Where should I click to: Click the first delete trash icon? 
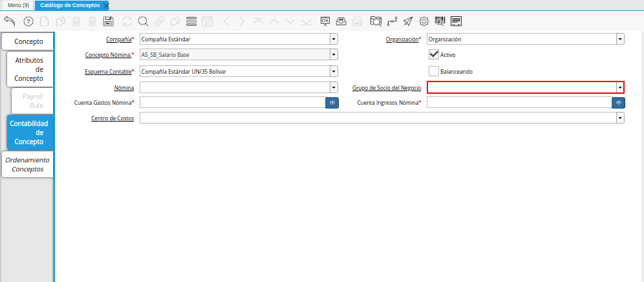pyautogui.click(x=76, y=21)
